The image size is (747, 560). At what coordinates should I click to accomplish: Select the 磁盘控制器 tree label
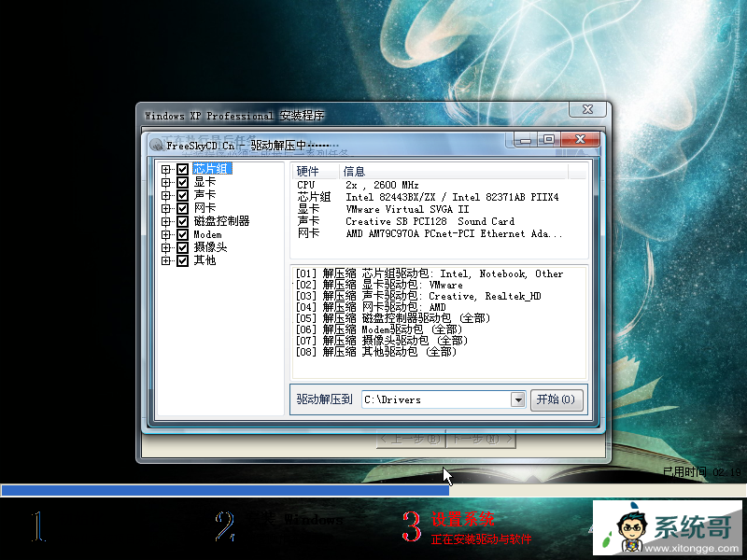click(x=221, y=221)
